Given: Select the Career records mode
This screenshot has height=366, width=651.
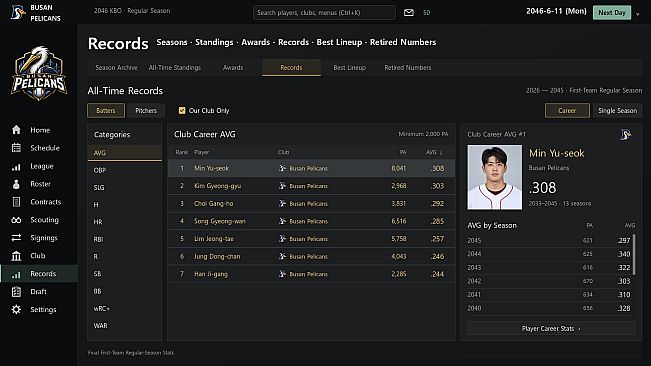Looking at the screenshot, I should pyautogui.click(x=567, y=110).
